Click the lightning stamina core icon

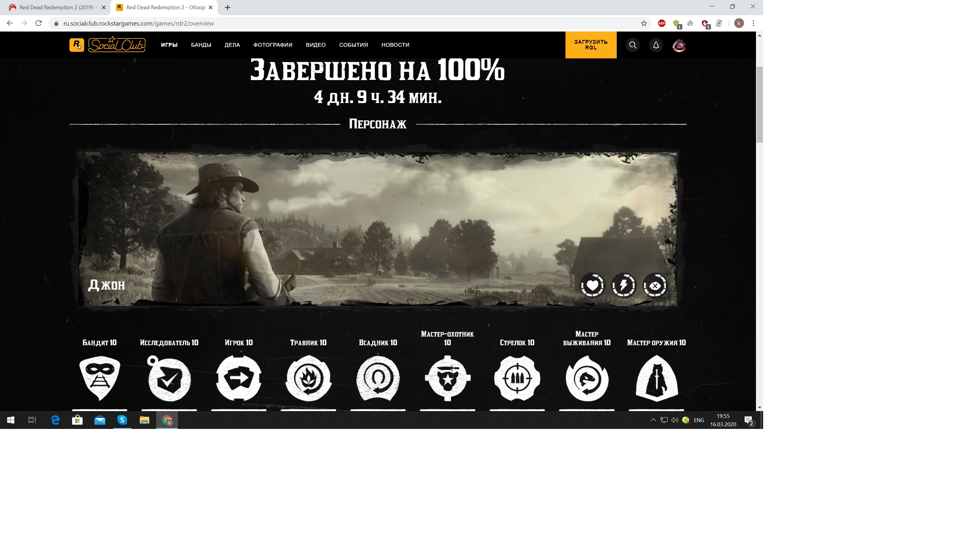tap(624, 285)
